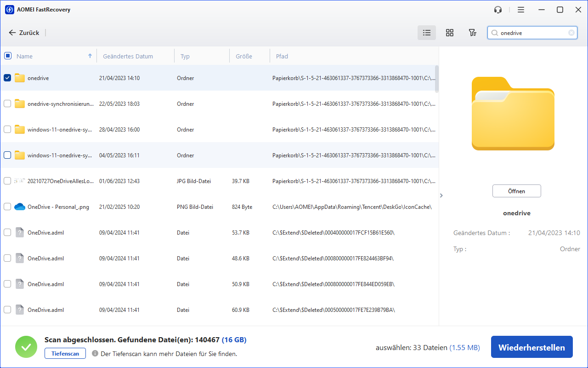Screen dimensions: 588x368
Task: Open the filter options icon
Action: [x=472, y=33]
